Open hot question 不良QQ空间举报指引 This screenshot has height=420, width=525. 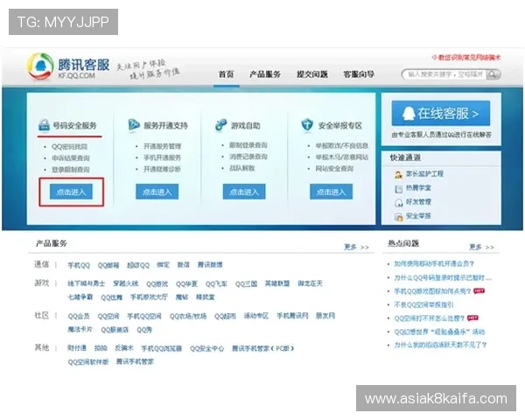point(423,304)
